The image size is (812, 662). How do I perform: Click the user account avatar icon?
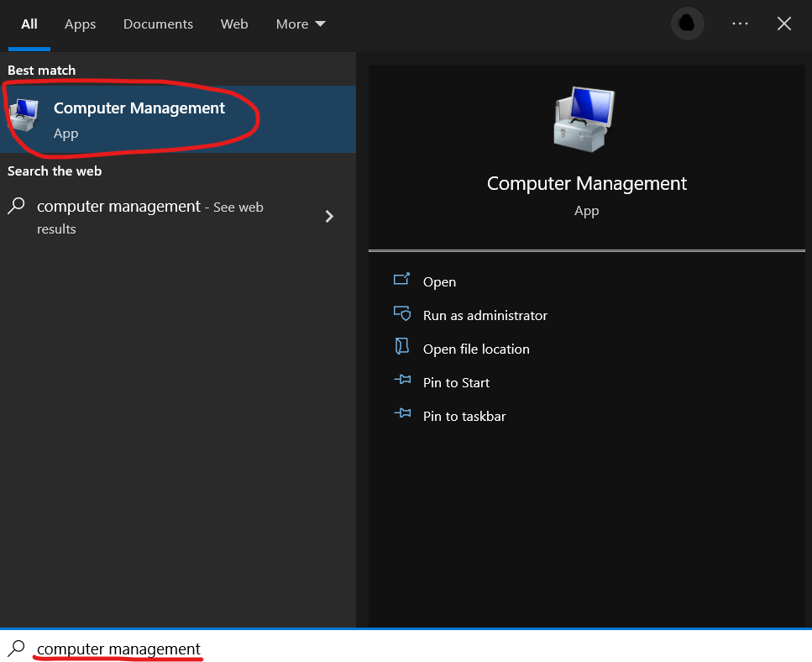687,24
